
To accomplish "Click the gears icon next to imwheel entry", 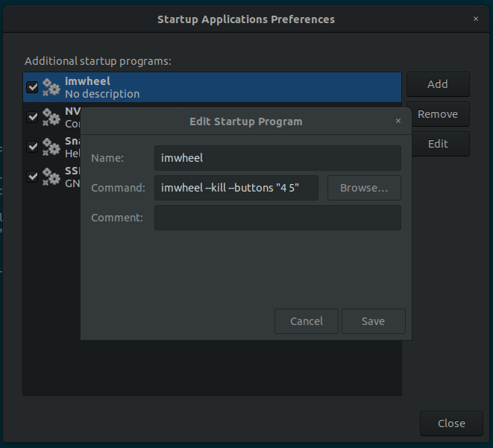I will 51,87.
